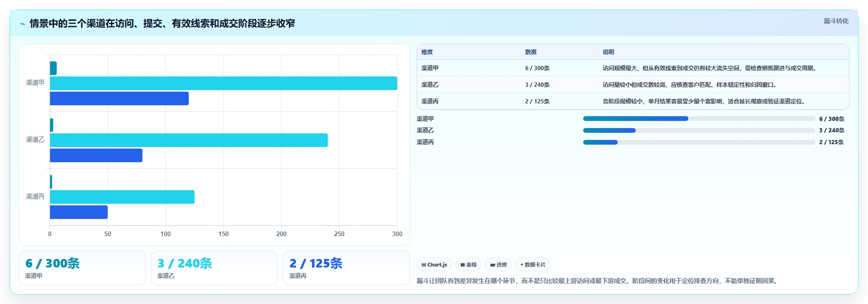Viewport: 868px width, 304px height.
Task: Click the 150 tick on the chart x-axis
Action: (x=223, y=234)
